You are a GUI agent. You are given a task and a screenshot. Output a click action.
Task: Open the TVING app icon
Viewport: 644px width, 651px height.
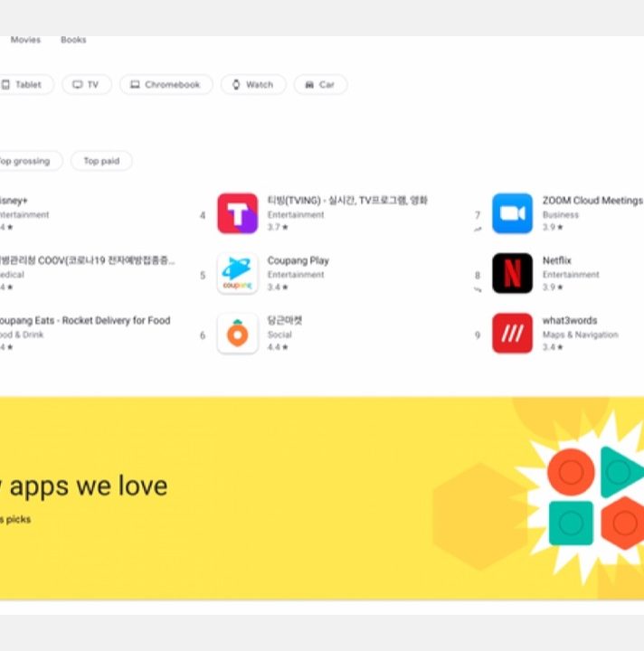(238, 213)
